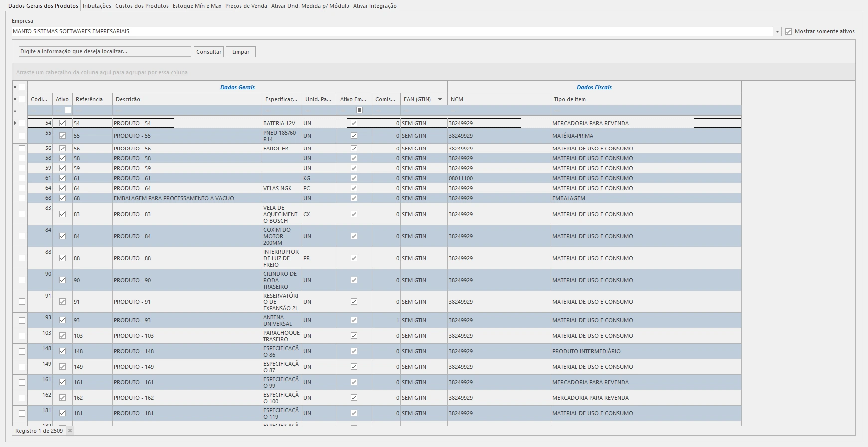The width and height of the screenshot is (868, 447).
Task: Click the filter row funnel icon
Action: [15, 111]
